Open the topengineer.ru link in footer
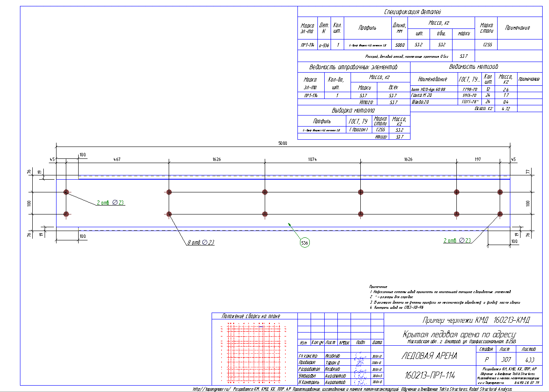The height and width of the screenshot is (392, 549). (212, 389)
